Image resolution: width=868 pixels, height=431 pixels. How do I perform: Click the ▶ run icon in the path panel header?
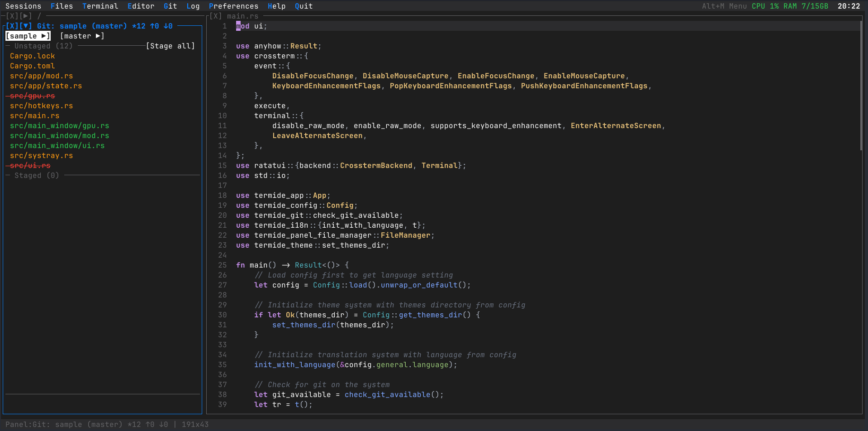tap(25, 15)
